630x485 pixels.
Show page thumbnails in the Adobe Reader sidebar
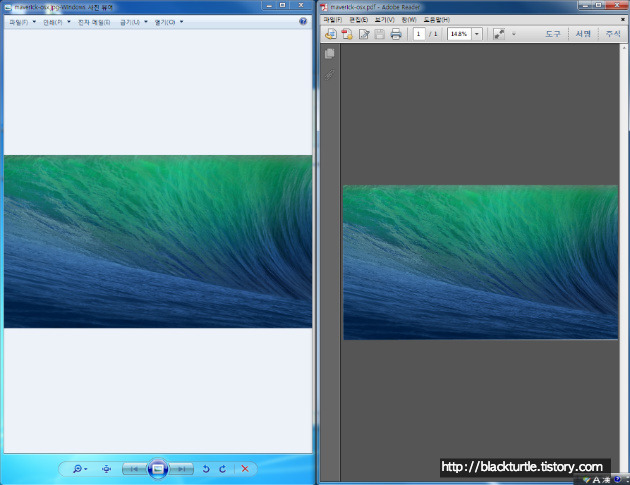329,53
